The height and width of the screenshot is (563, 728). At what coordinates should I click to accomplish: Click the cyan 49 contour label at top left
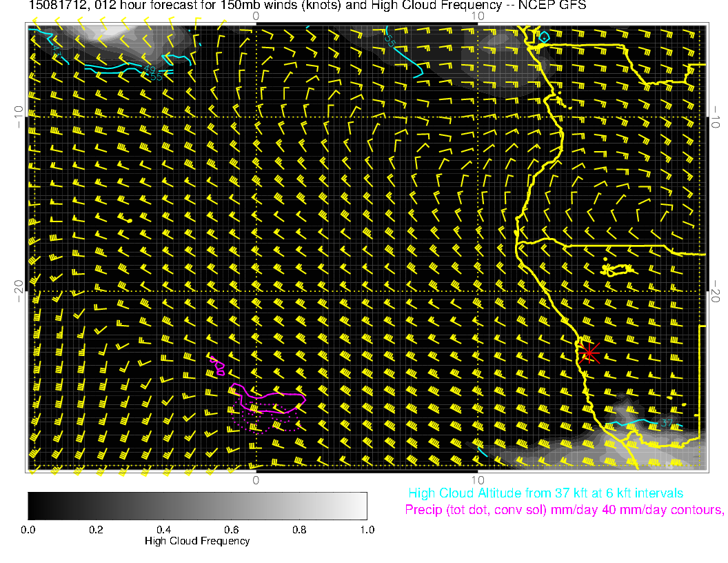(x=150, y=69)
